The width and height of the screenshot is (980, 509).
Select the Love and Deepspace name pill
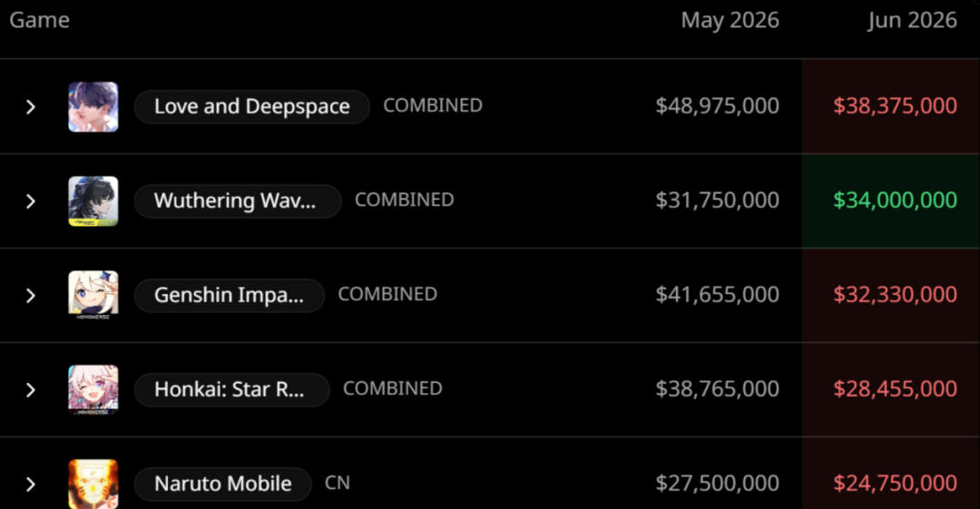click(252, 106)
